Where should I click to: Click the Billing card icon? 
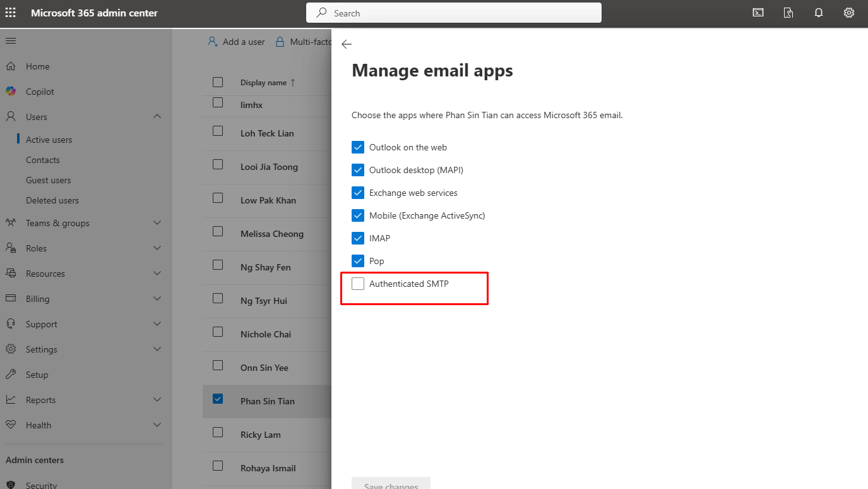coord(11,299)
